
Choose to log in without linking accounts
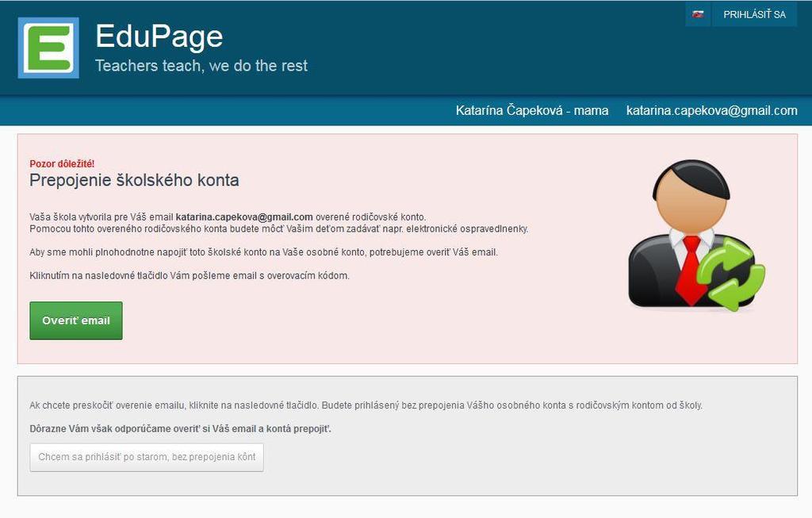(x=147, y=458)
